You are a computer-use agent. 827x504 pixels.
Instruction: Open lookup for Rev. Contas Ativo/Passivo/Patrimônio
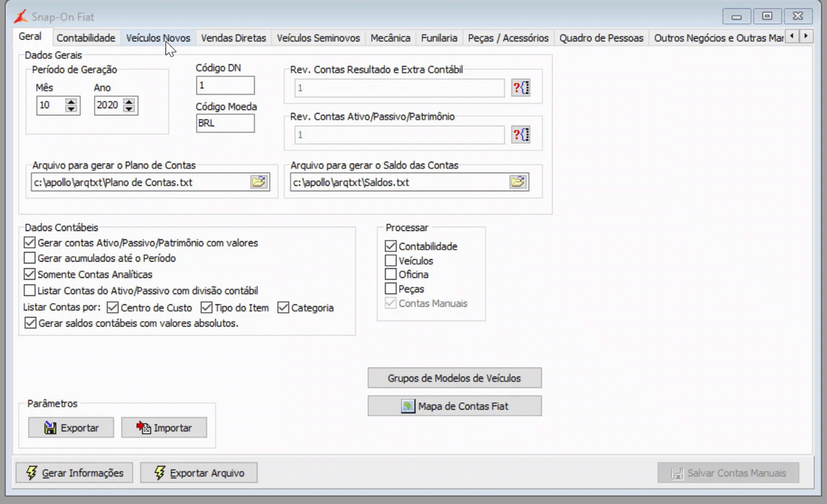pos(520,134)
